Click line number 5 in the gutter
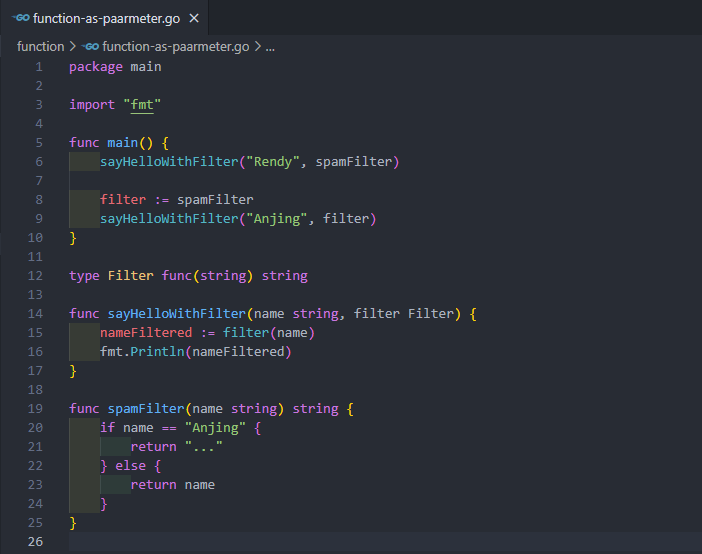 (x=39, y=143)
